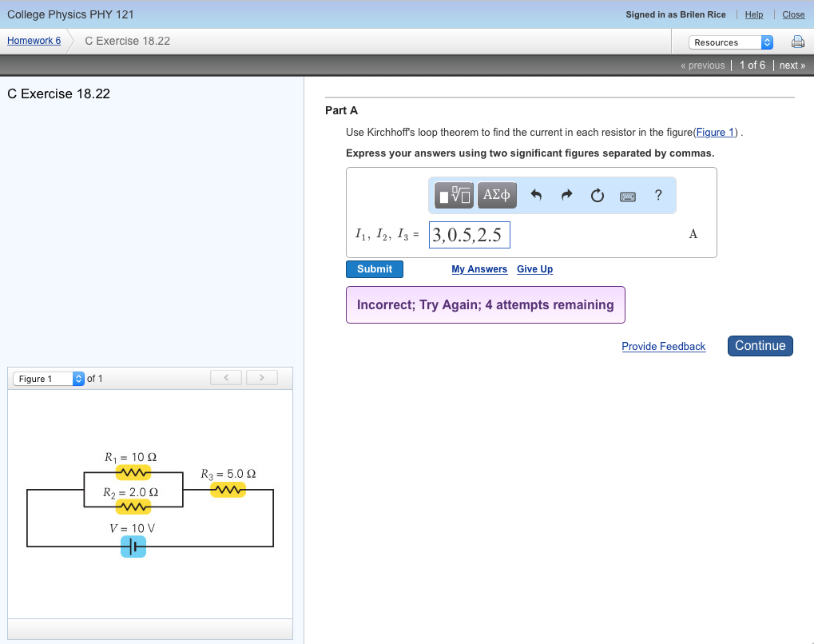The width and height of the screenshot is (814, 644).
Task: Click the next figure chevron arrow
Action: 261,376
